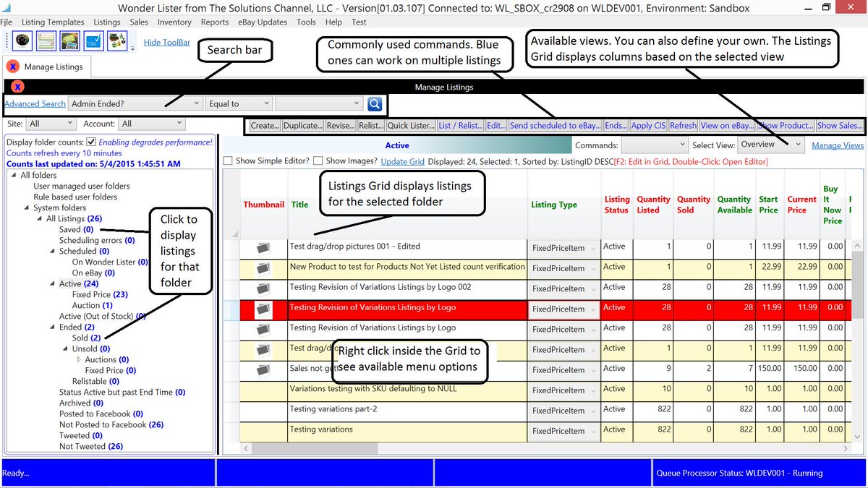Click the grid's vertical scrollbar
This screenshot has width=868, height=488.
point(858,340)
